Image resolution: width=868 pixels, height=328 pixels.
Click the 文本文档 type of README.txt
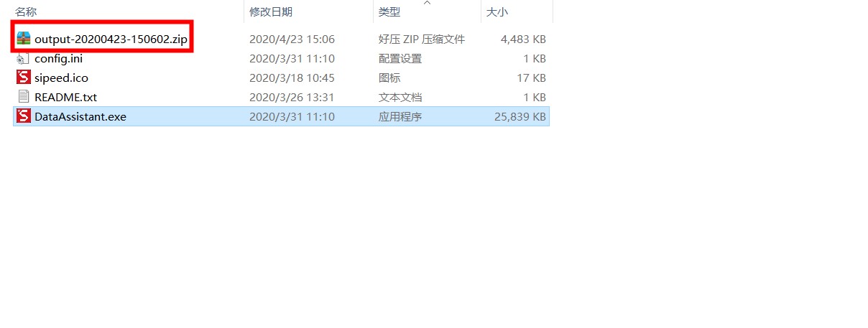click(x=400, y=97)
